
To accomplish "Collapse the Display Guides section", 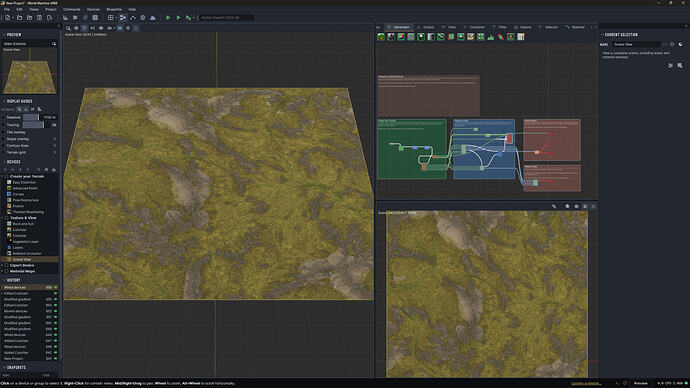I will click(4, 101).
